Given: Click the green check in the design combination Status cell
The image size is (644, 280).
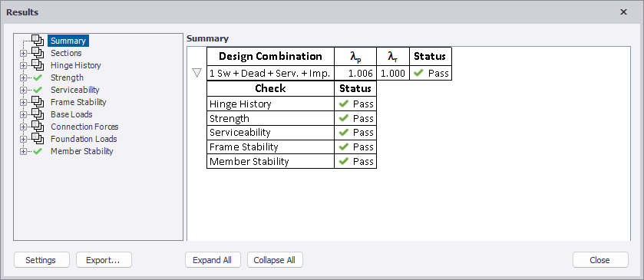Looking at the screenshot, I should click(x=418, y=73).
